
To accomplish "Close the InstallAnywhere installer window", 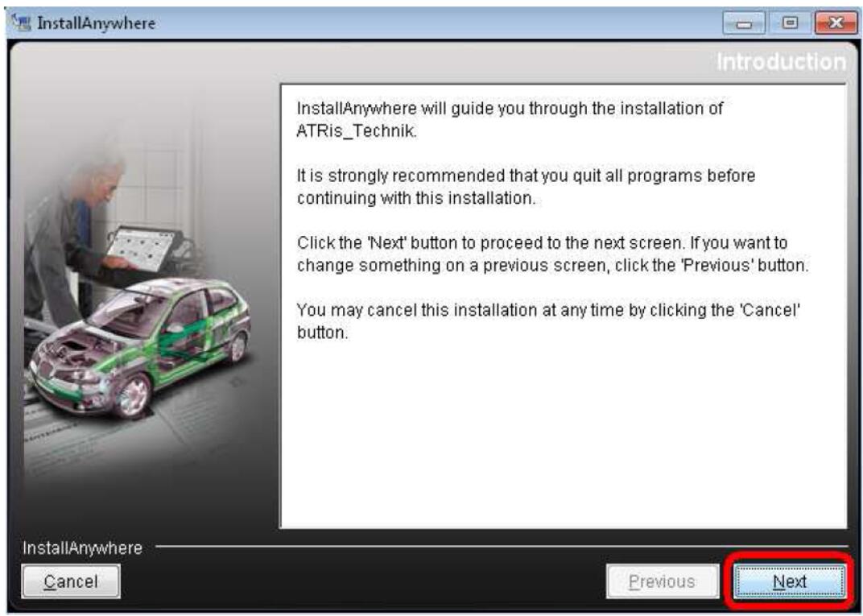I will (x=836, y=23).
